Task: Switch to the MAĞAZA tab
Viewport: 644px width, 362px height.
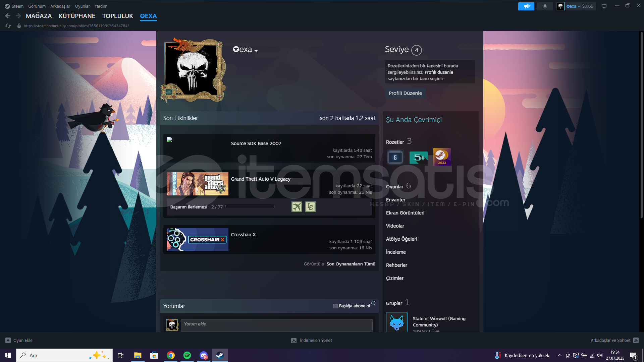Action: coord(39,16)
